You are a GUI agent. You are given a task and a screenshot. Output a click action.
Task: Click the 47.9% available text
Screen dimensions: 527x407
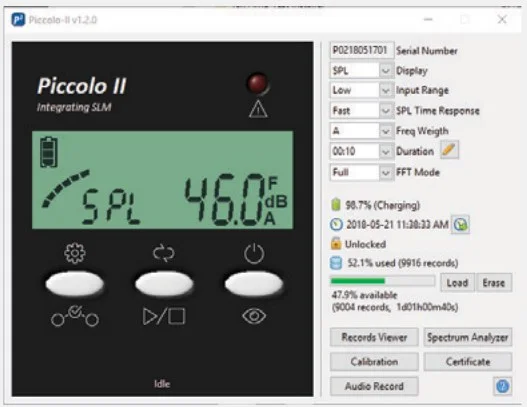click(x=364, y=295)
